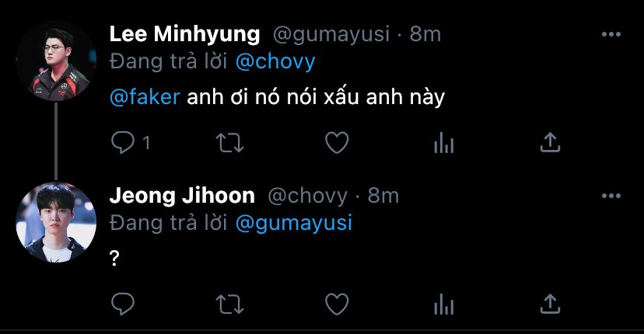Share Lee Minhyung's tweet
Image resolution: width=644 pixels, height=334 pixels.
(x=551, y=142)
